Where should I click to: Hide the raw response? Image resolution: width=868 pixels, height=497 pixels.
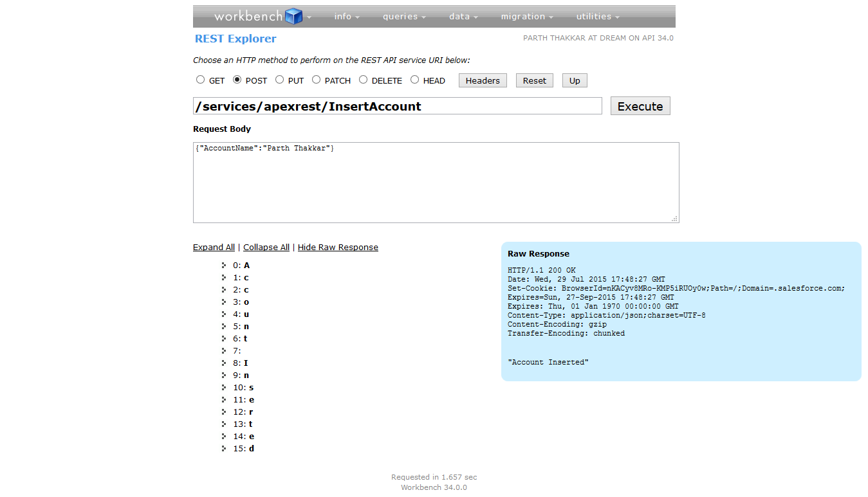[338, 247]
